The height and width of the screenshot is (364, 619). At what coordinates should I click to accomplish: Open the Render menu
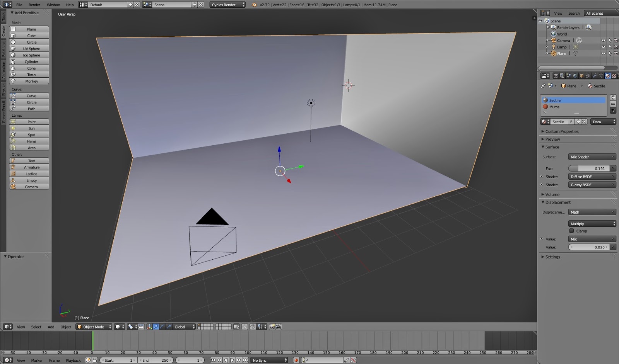click(x=34, y=5)
